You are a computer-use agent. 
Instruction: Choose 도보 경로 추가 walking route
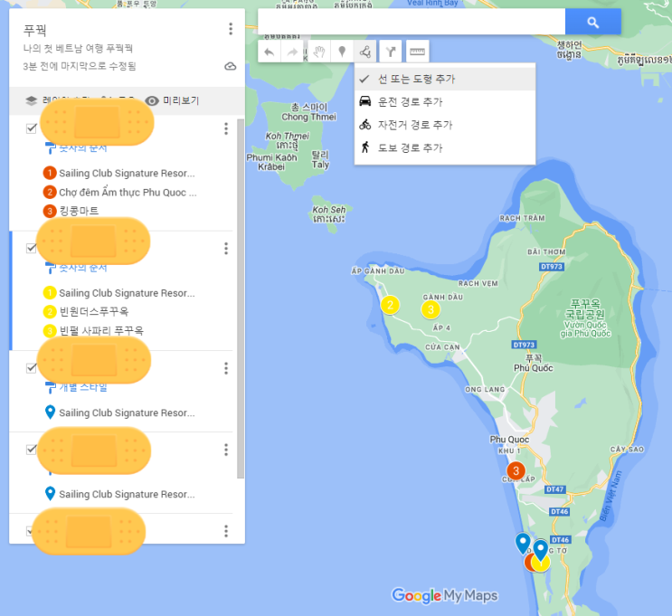click(445, 147)
